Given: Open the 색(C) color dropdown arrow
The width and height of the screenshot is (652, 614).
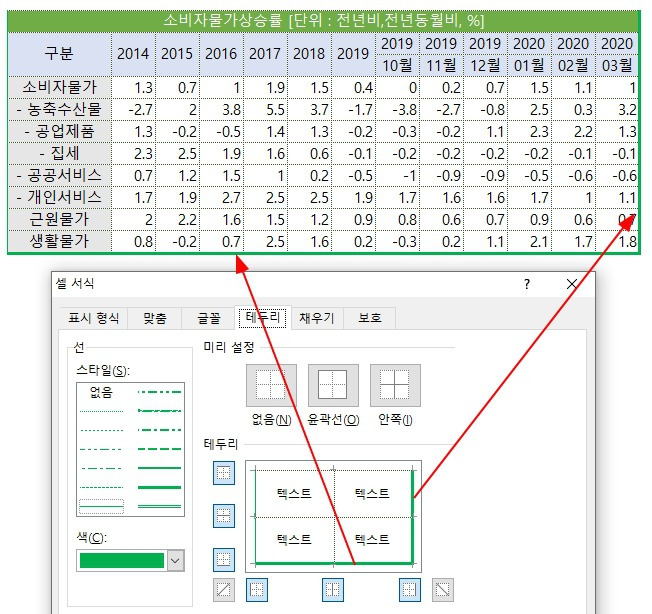Looking at the screenshot, I should pyautogui.click(x=175, y=560).
